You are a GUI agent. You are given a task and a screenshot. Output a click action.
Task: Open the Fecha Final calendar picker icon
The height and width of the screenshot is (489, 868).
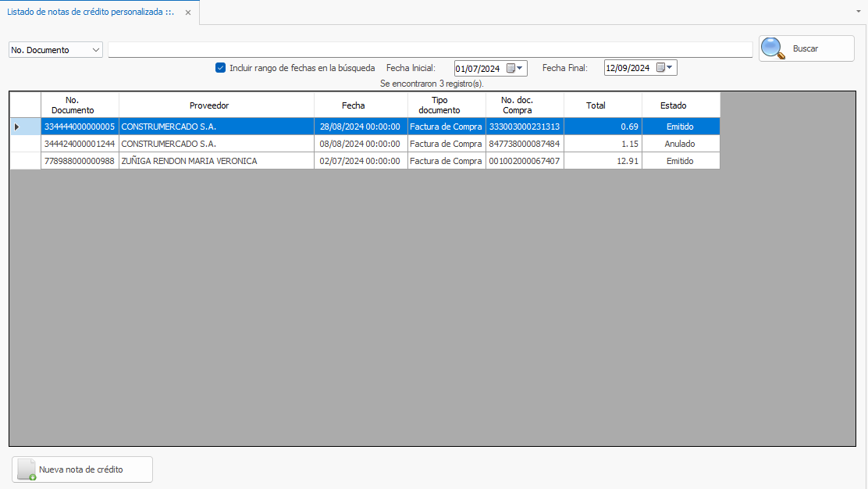pyautogui.click(x=664, y=68)
